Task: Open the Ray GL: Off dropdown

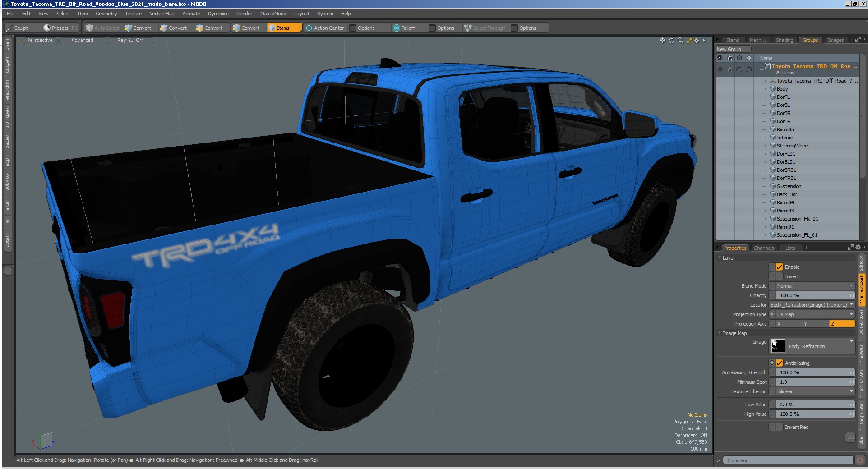Action: [130, 41]
